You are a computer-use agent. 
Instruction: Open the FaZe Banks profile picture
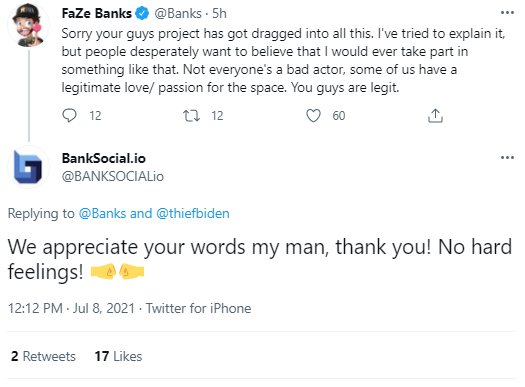[28, 25]
